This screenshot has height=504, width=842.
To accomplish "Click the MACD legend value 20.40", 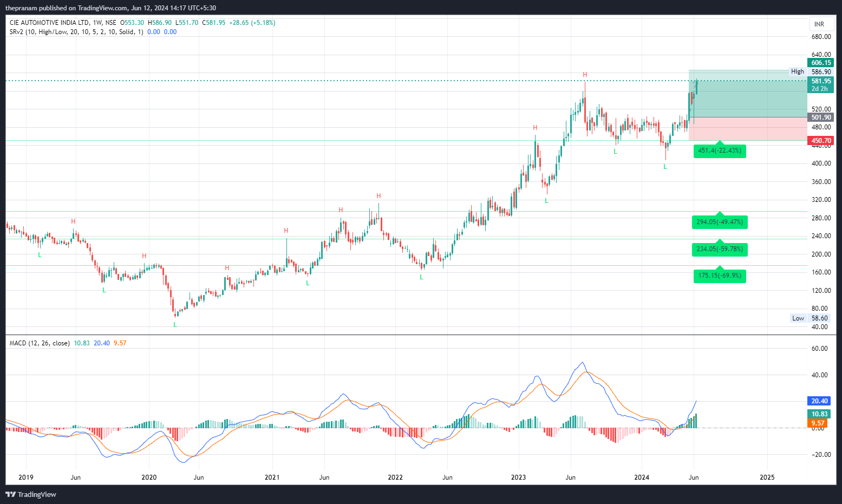I will pos(102,343).
